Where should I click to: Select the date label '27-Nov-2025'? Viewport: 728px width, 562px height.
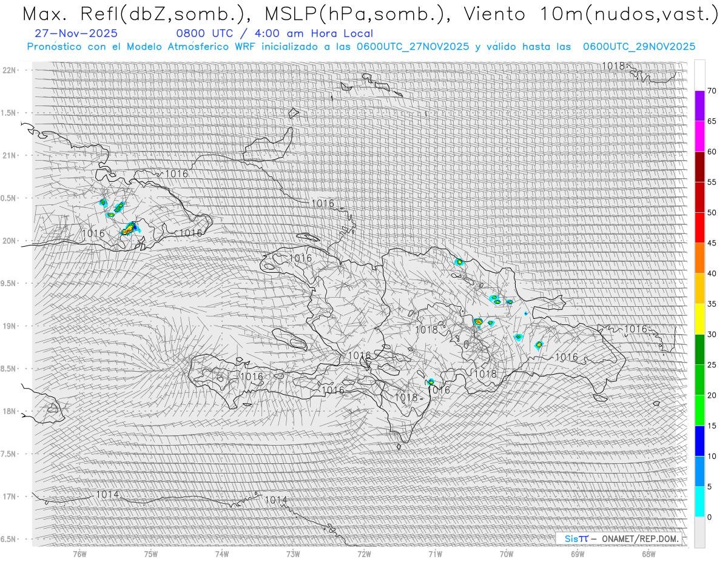point(76,34)
